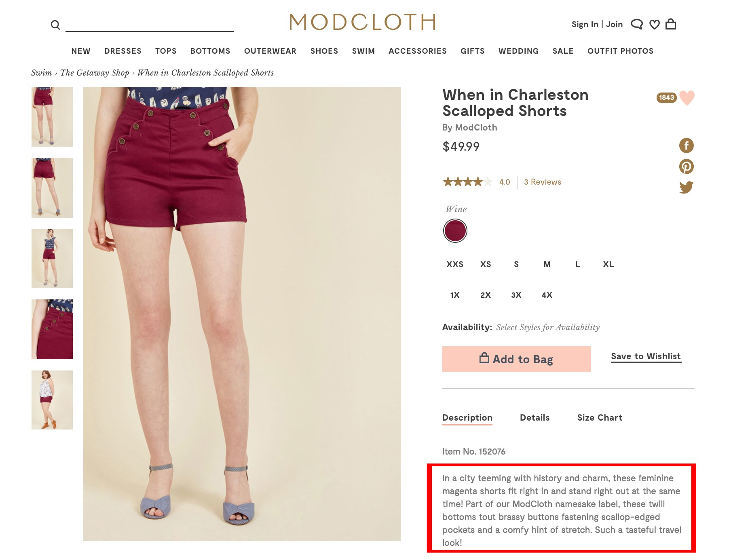The image size is (731, 560).
Task: Switch to the Details tab
Action: click(535, 418)
